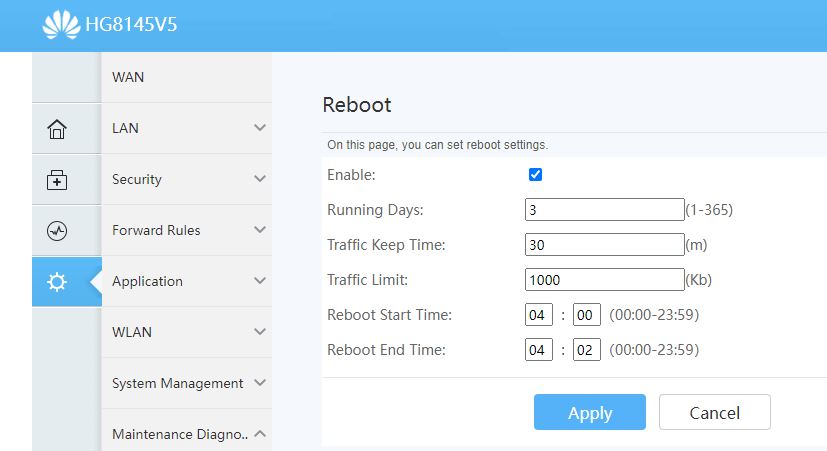The height and width of the screenshot is (451, 827).
Task: Click the Apply button
Action: pyautogui.click(x=590, y=412)
